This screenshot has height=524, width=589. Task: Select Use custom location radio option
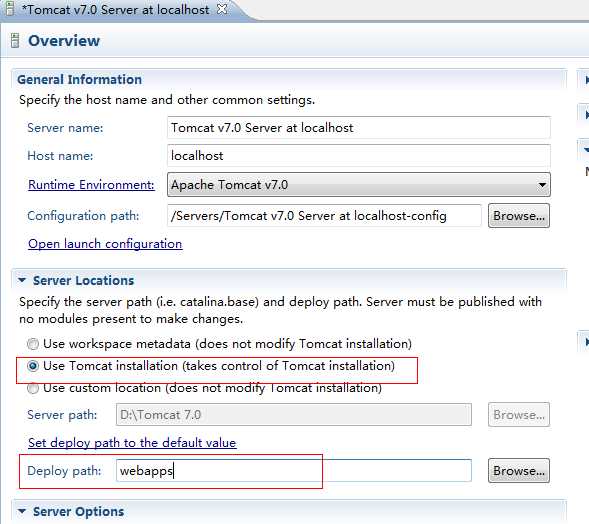click(33, 388)
